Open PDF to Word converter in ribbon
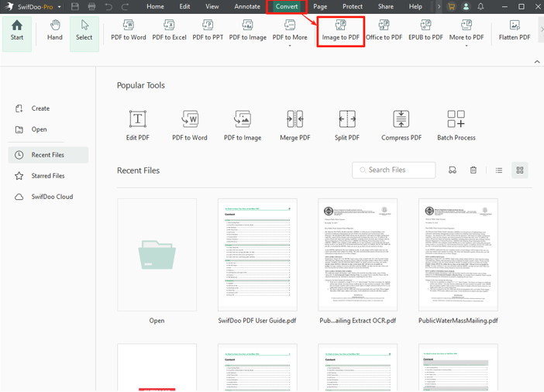This screenshot has height=392, width=544. 129,31
